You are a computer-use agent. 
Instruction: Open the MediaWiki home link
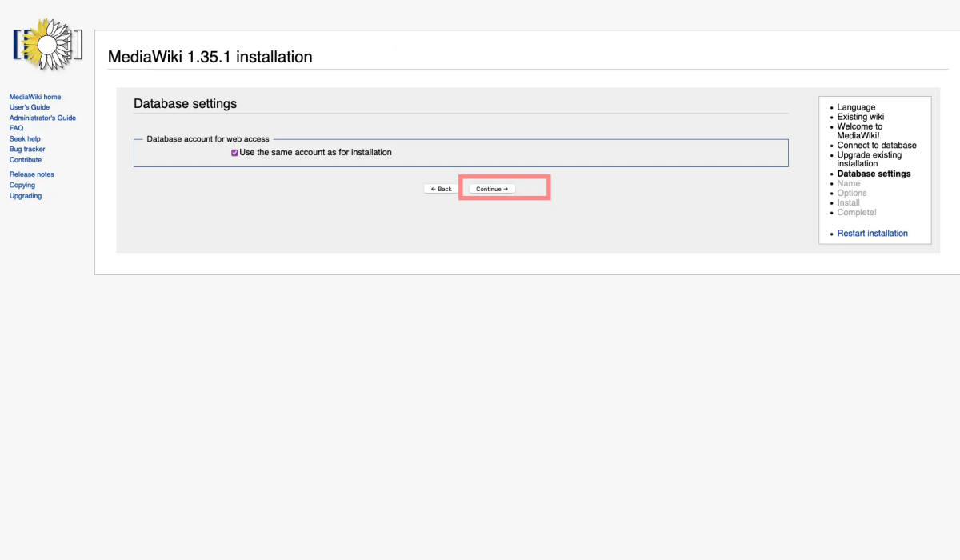point(35,97)
